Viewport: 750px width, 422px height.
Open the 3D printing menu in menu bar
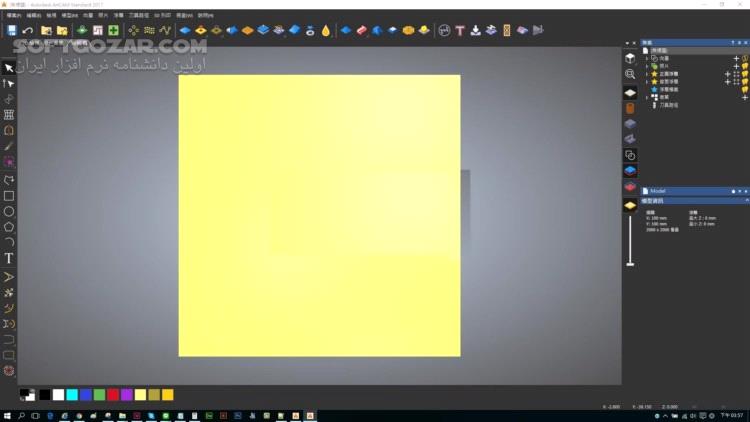[x=163, y=15]
